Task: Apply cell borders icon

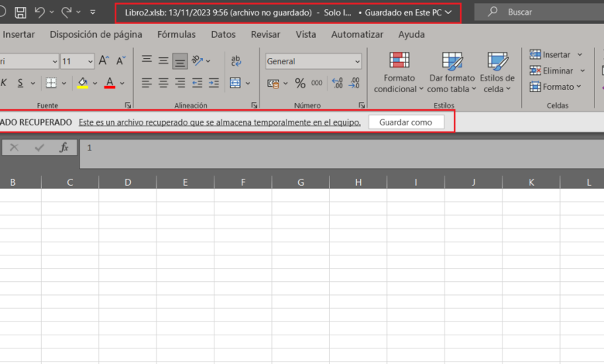Action: (51, 83)
